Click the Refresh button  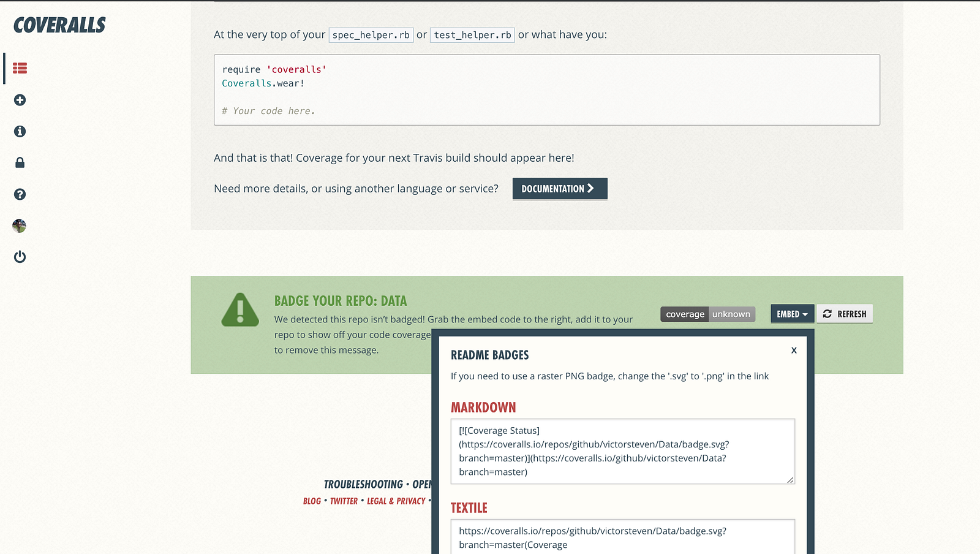[x=845, y=314]
